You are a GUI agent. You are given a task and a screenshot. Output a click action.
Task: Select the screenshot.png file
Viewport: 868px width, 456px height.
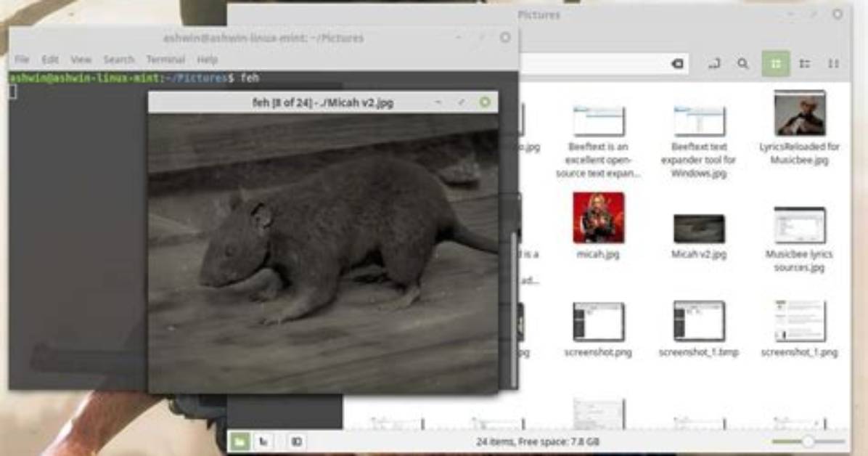click(599, 330)
